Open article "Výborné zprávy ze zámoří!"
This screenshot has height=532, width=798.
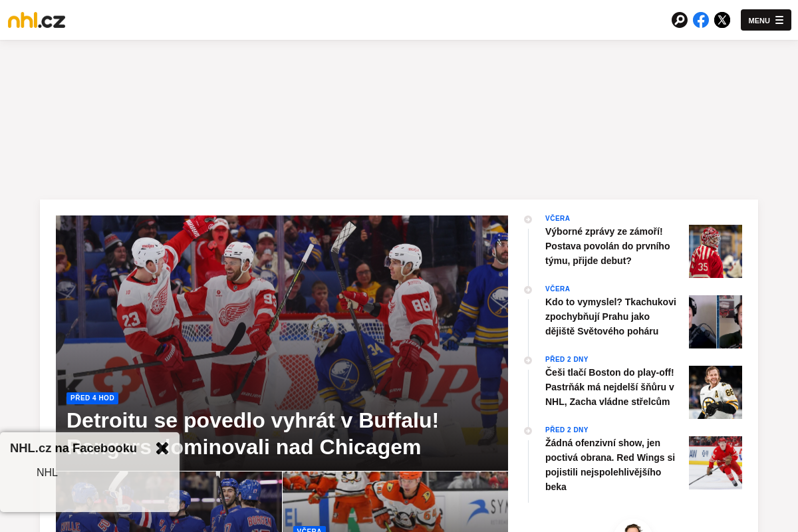604,246
